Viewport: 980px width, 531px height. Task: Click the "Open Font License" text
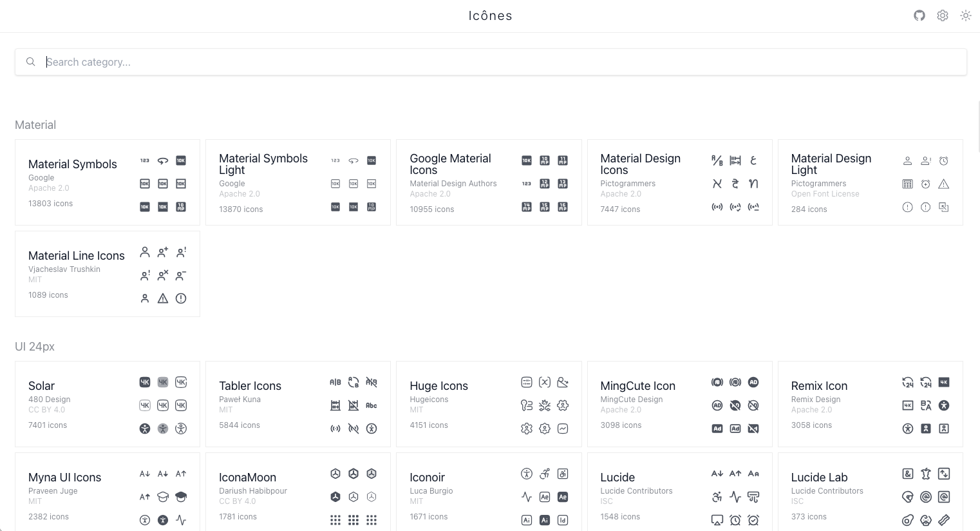[x=825, y=194]
